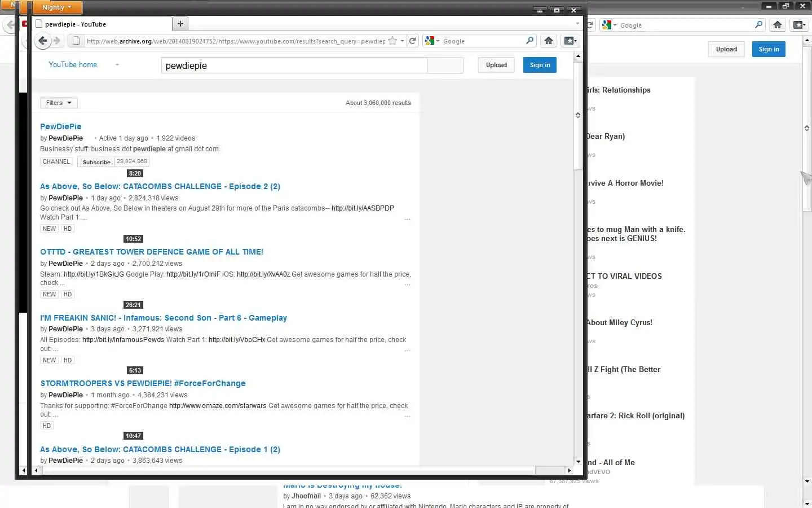Click Upload in the front window

click(x=496, y=65)
